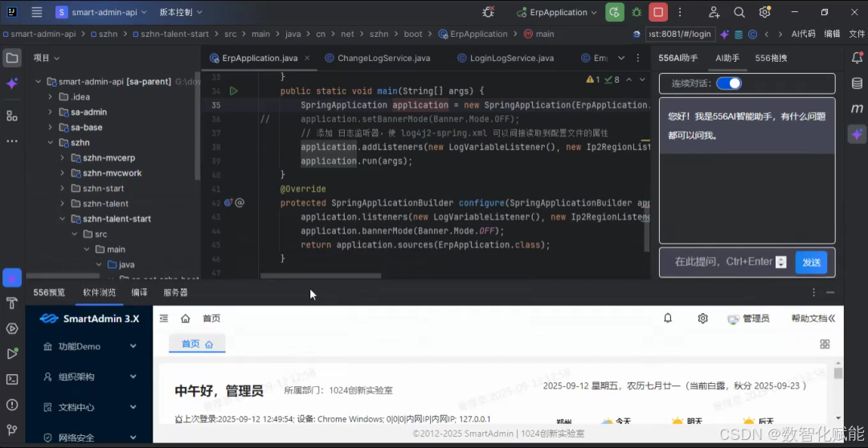
Task: Collapse the szhn-talent-start module
Action: coord(62,218)
